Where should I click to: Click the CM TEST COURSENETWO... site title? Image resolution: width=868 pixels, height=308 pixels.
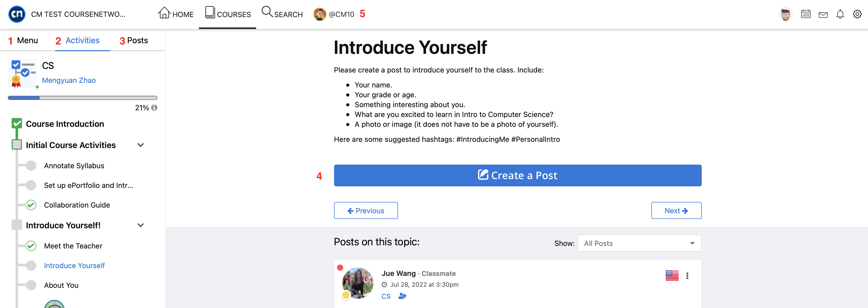pyautogui.click(x=78, y=14)
